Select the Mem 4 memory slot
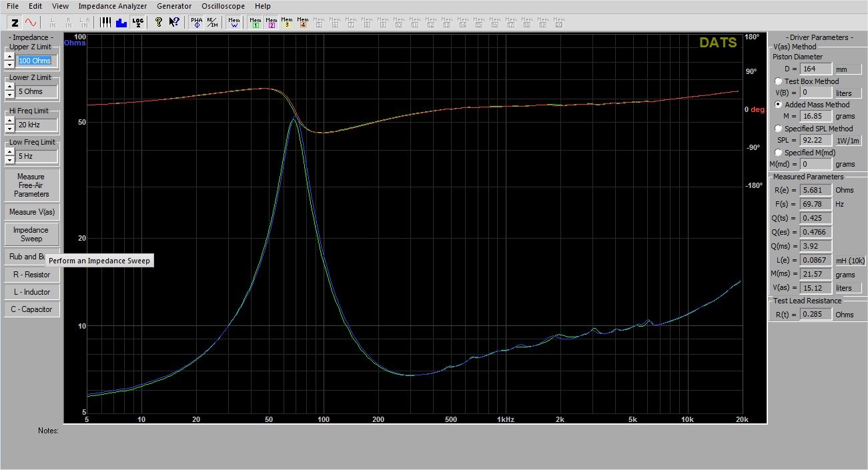The width and height of the screenshot is (868, 470). pyautogui.click(x=303, y=22)
